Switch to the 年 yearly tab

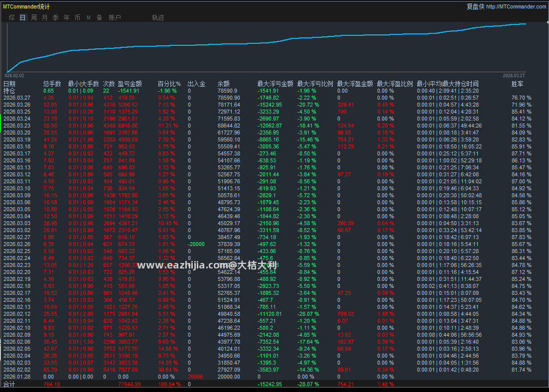(x=67, y=17)
